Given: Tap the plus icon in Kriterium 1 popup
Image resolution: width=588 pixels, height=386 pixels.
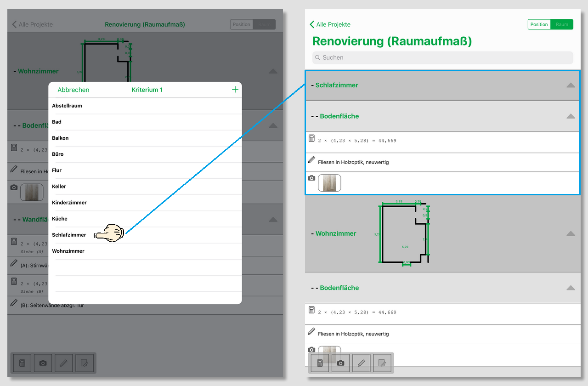Looking at the screenshot, I should [x=235, y=90].
